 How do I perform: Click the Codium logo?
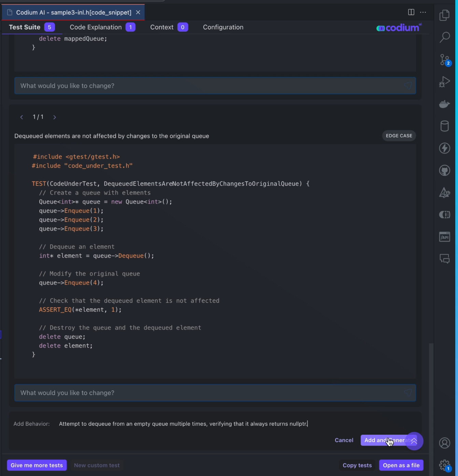tap(399, 28)
